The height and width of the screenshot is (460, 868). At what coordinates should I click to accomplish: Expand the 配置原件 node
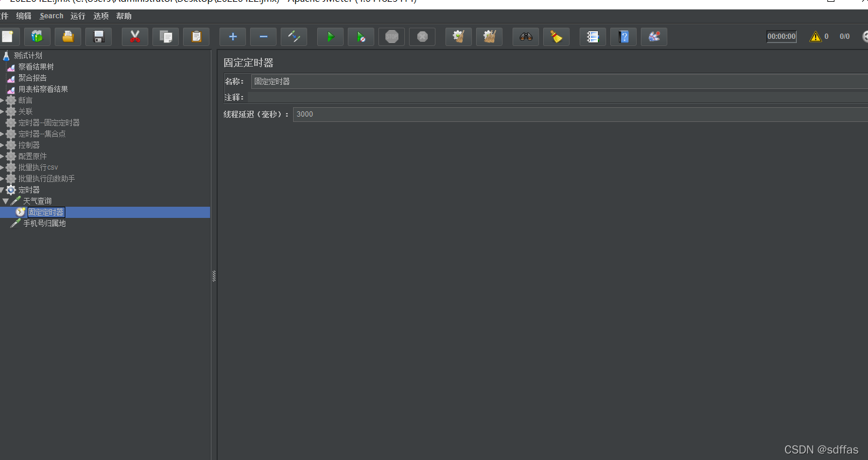pyautogui.click(x=2, y=156)
